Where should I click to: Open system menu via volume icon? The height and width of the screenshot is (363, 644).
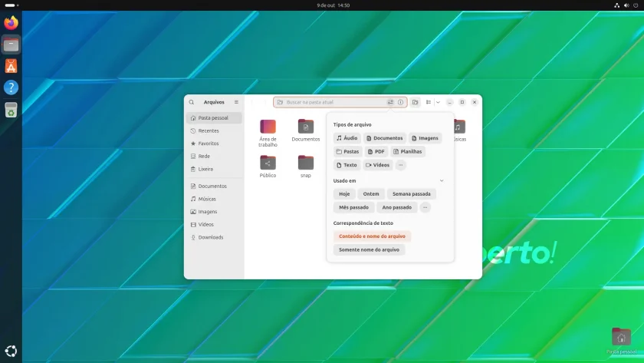(x=626, y=5)
